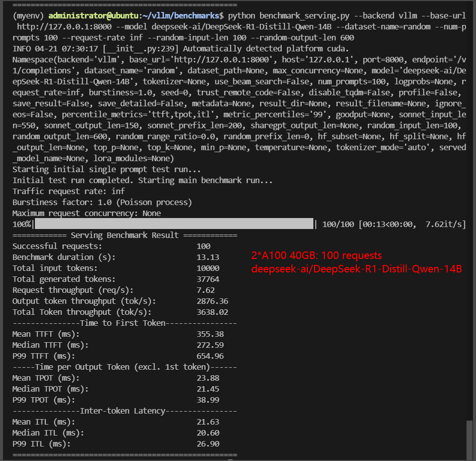Click the 'Mean TTFT (ms):' label
Image resolution: width=476 pixels, height=461 pixels.
pyautogui.click(x=46, y=334)
